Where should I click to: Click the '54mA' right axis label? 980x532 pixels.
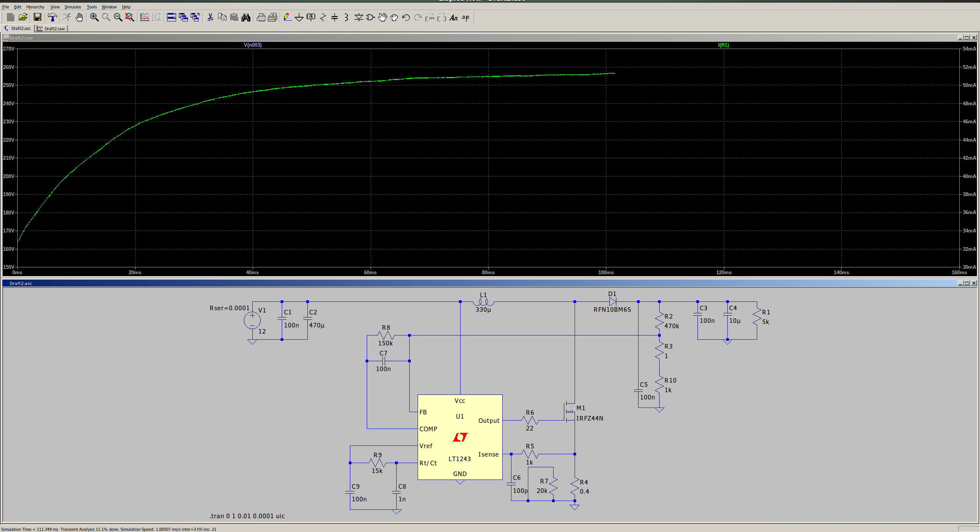969,49
